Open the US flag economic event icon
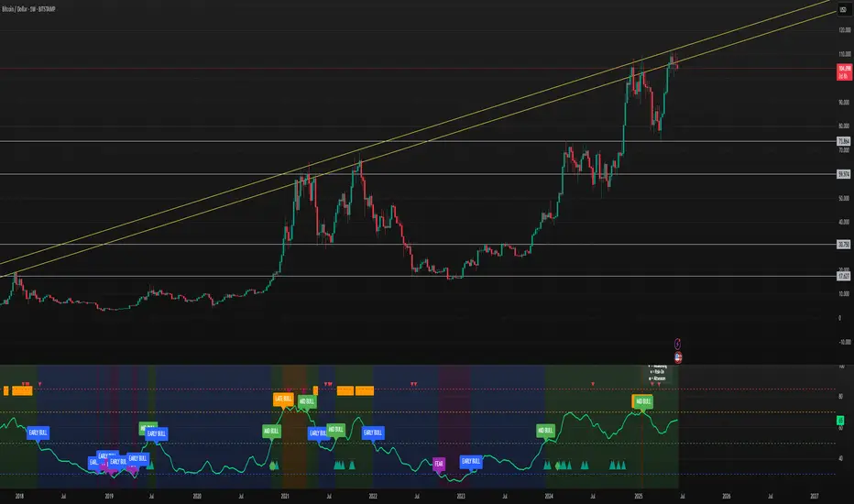 (x=678, y=357)
